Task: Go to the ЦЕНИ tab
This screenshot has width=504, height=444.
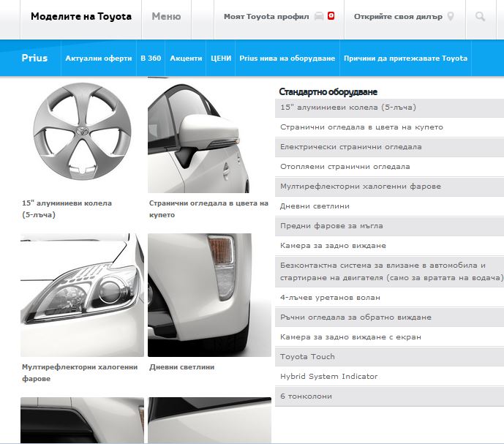Action: click(x=221, y=58)
